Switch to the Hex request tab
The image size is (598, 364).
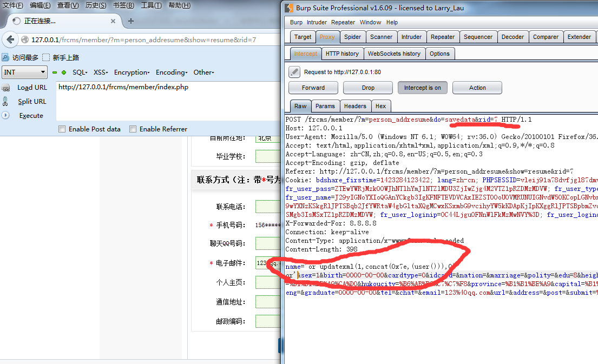(380, 107)
